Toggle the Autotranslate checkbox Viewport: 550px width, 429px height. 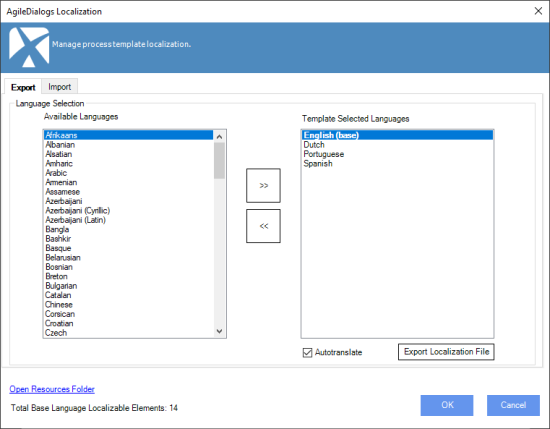click(x=307, y=353)
